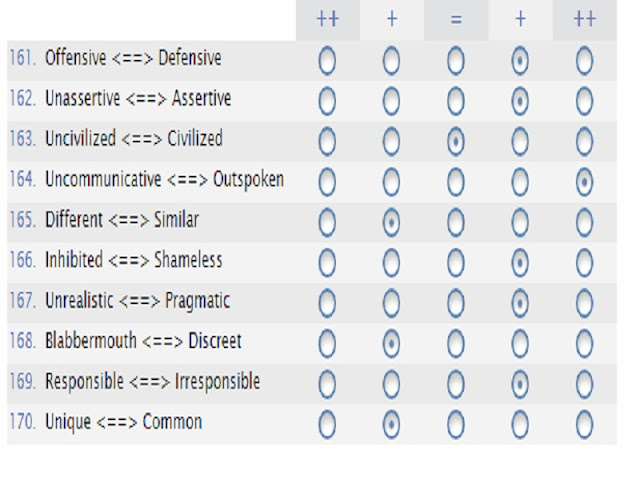Select strongly Different for item 165
This screenshot has width=640, height=480.
[x=327, y=222]
